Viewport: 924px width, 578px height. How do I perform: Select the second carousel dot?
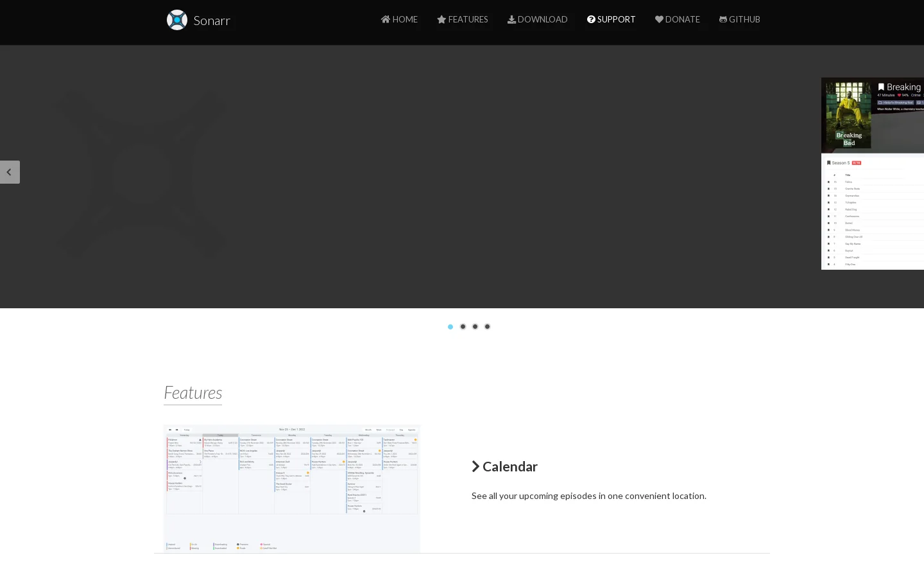coord(463,326)
